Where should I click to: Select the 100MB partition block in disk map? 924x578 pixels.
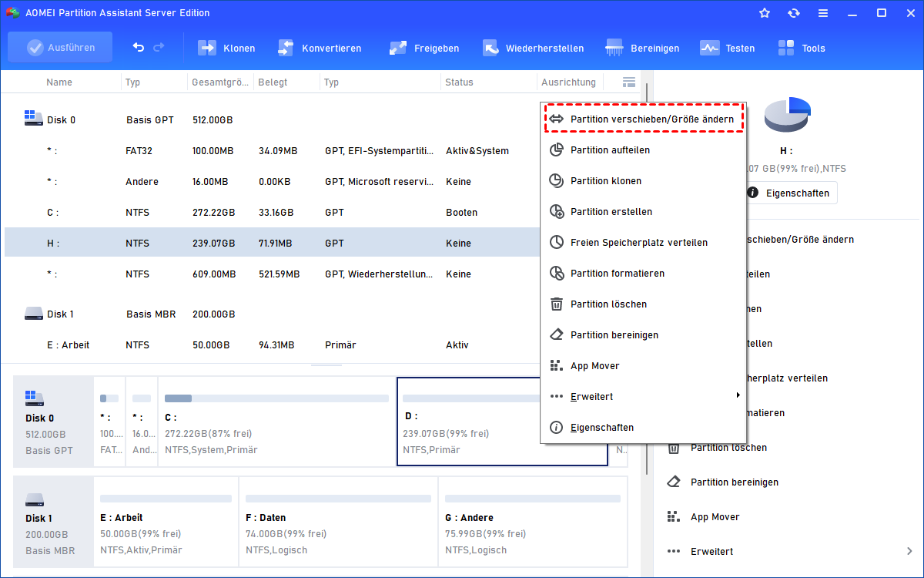pos(109,422)
